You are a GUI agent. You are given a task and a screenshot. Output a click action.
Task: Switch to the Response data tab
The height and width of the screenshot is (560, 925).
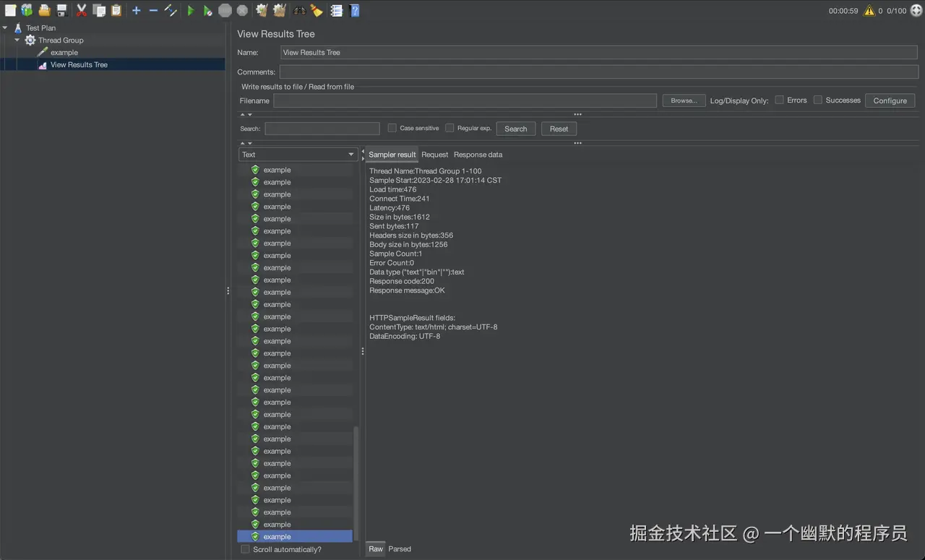478,155
